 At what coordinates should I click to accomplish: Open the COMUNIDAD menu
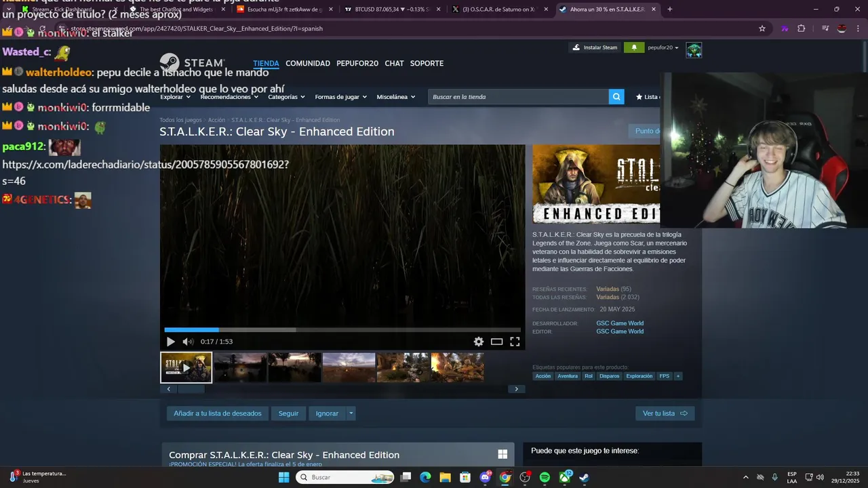[308, 63]
